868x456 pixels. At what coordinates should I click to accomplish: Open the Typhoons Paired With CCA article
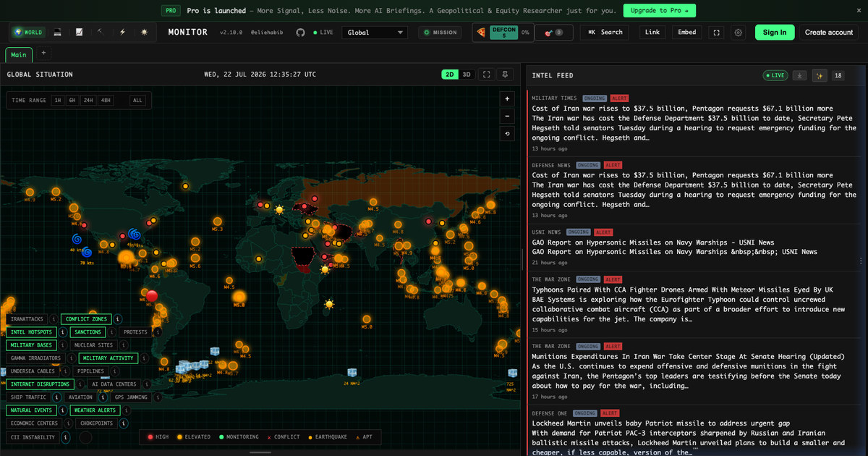(x=682, y=290)
